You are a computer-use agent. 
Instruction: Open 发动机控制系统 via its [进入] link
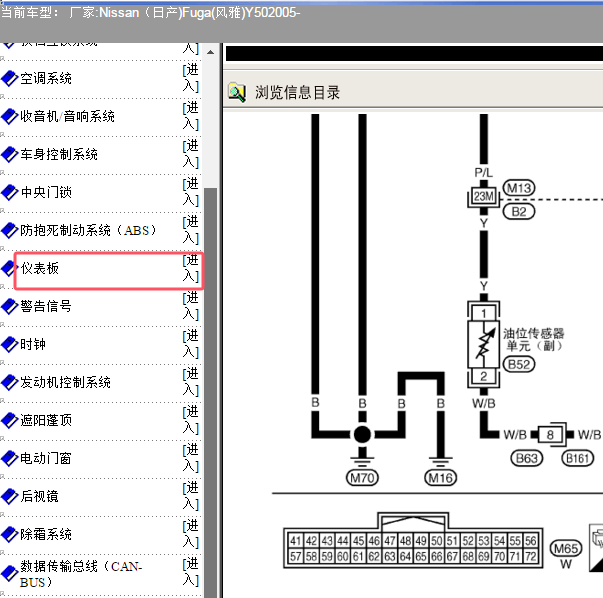(x=191, y=382)
